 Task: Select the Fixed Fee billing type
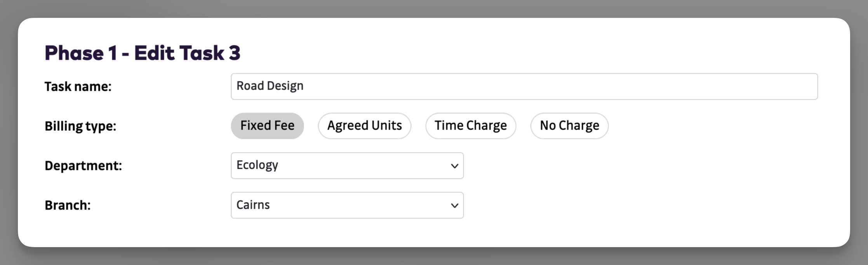(267, 126)
